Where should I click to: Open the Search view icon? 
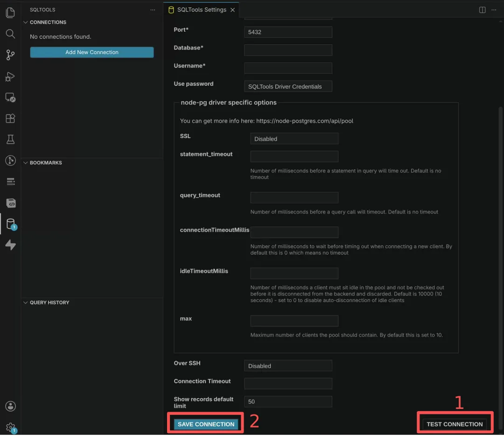(10, 34)
